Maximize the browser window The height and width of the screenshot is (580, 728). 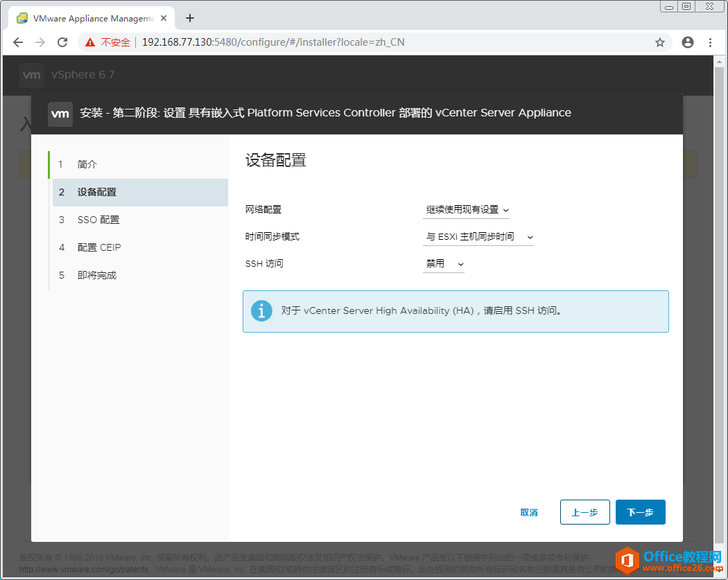(x=686, y=6)
